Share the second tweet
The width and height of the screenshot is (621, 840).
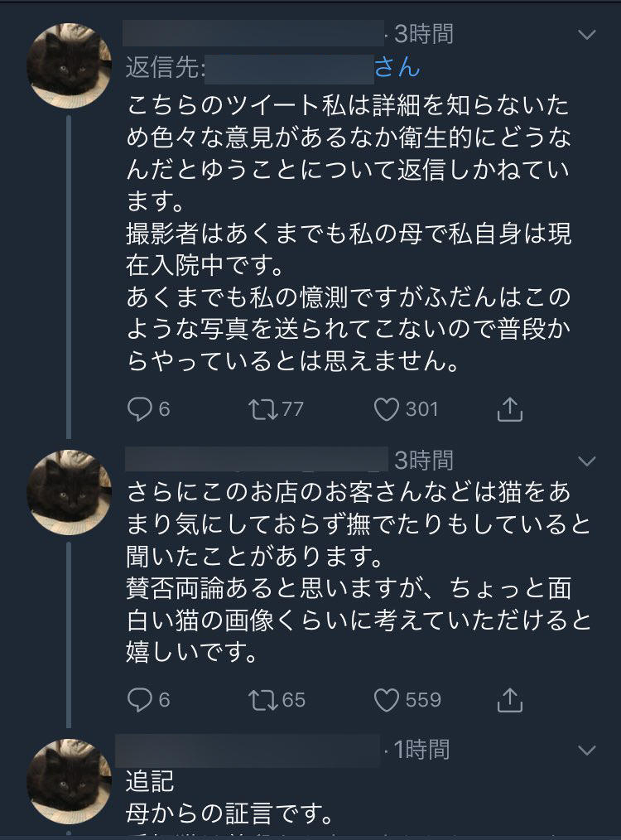[x=510, y=700]
